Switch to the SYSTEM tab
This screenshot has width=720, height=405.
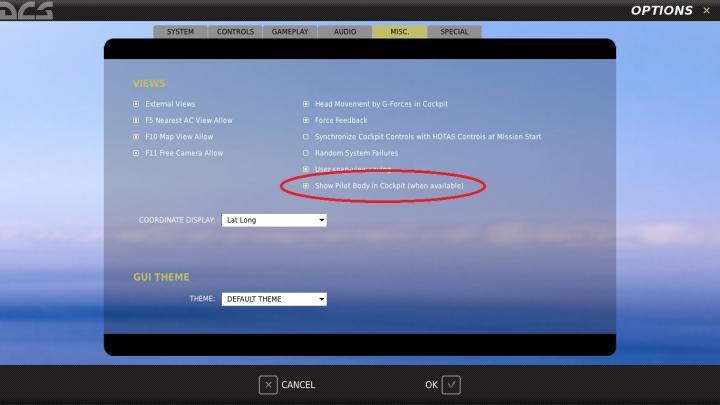coord(180,32)
